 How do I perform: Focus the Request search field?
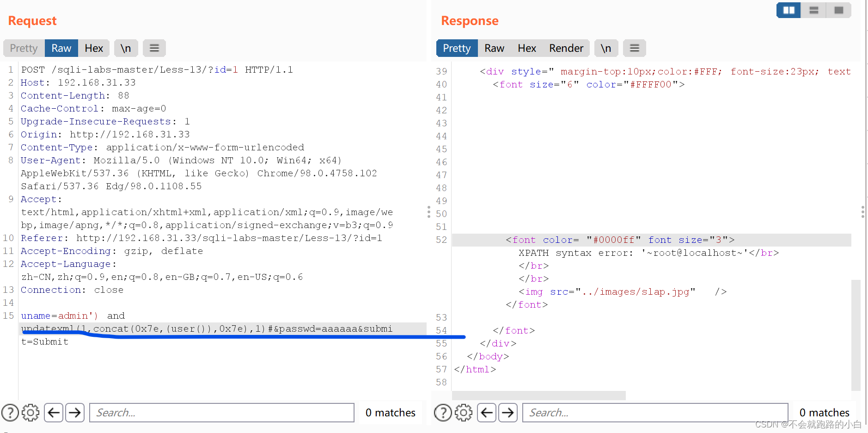(x=222, y=413)
